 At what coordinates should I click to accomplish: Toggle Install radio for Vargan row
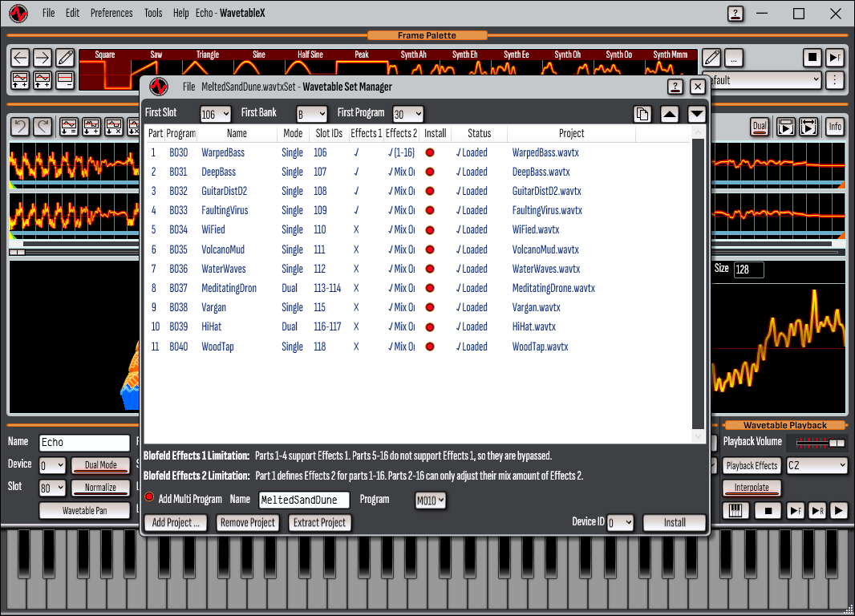pyautogui.click(x=430, y=307)
